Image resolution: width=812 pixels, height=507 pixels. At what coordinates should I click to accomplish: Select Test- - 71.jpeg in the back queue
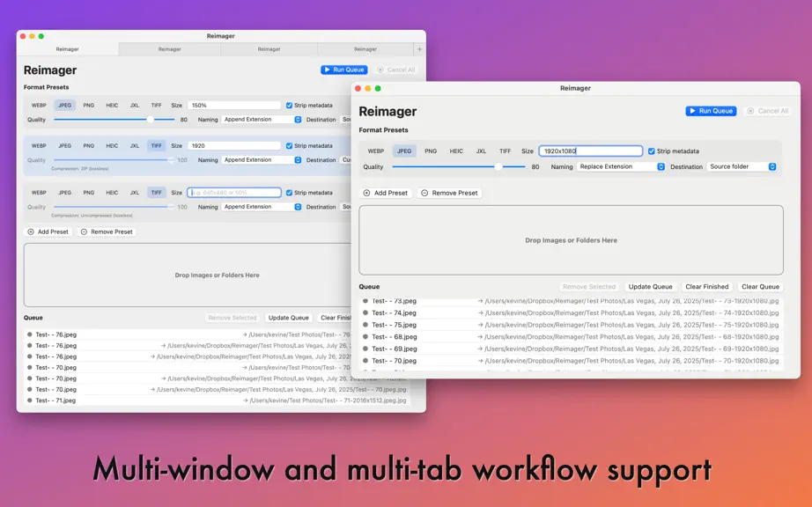56,400
